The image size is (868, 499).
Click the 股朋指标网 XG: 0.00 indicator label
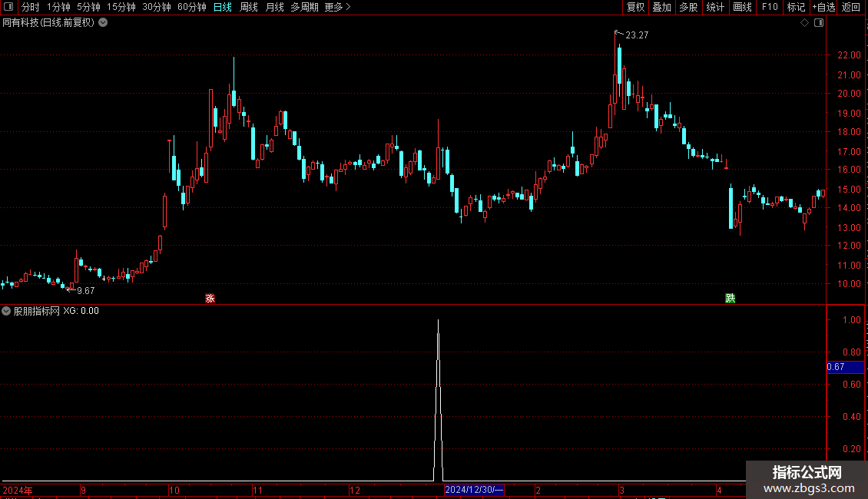tap(56, 311)
